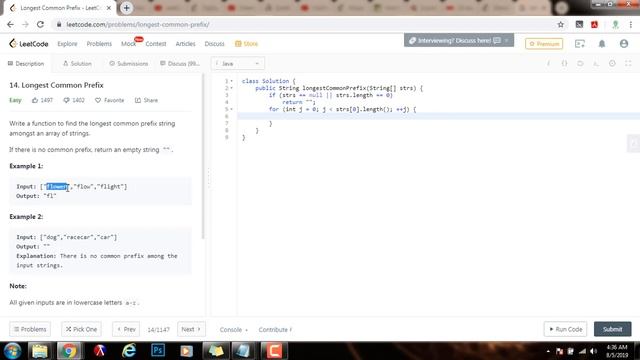Viewport: 640px width, 360px height.
Task: Open File Explorer from the taskbar
Action: click(40, 351)
